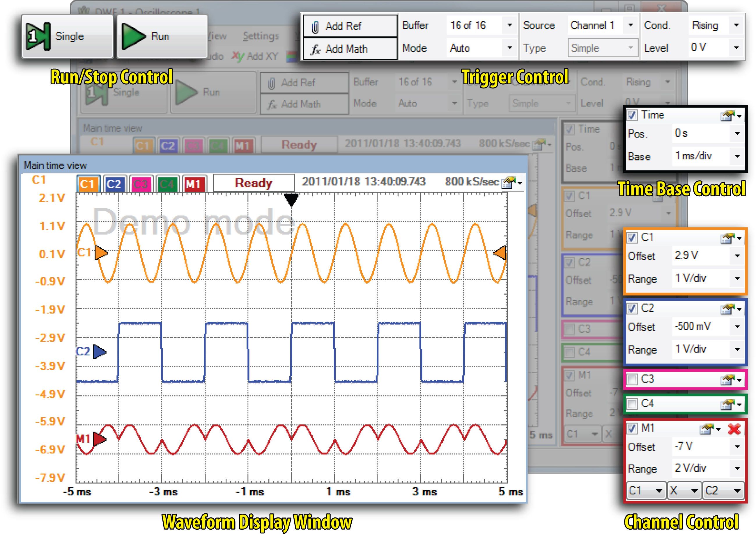Viewport: 756px width, 534px height.
Task: Click Add Math in the enlarged trigger panel
Action: (x=350, y=49)
